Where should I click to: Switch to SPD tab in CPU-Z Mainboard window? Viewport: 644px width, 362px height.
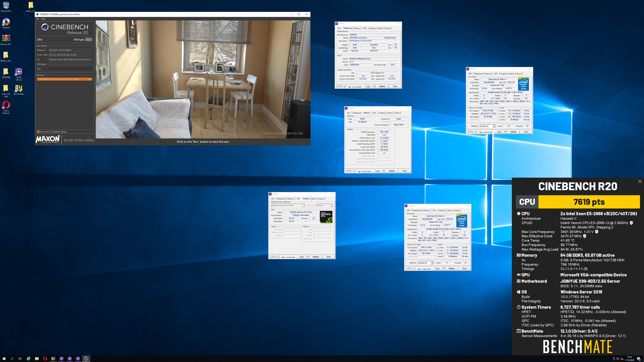(364, 28)
